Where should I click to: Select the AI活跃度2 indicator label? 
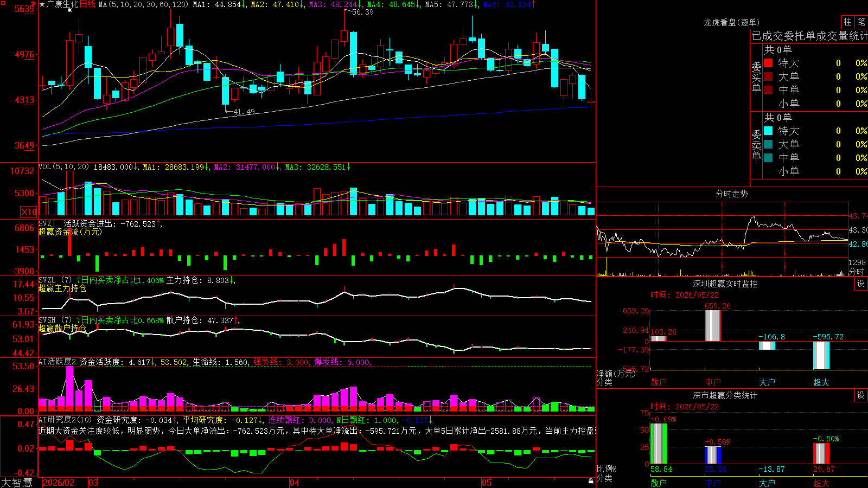(57, 362)
